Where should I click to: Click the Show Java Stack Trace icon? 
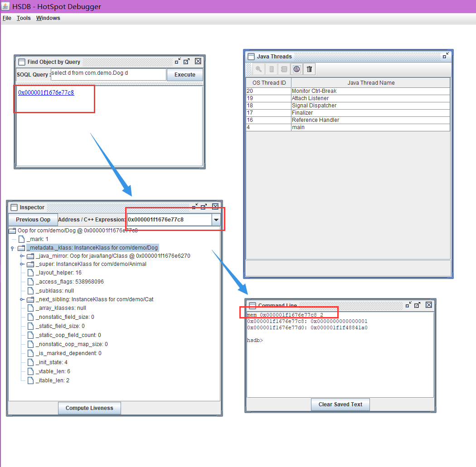click(x=272, y=69)
